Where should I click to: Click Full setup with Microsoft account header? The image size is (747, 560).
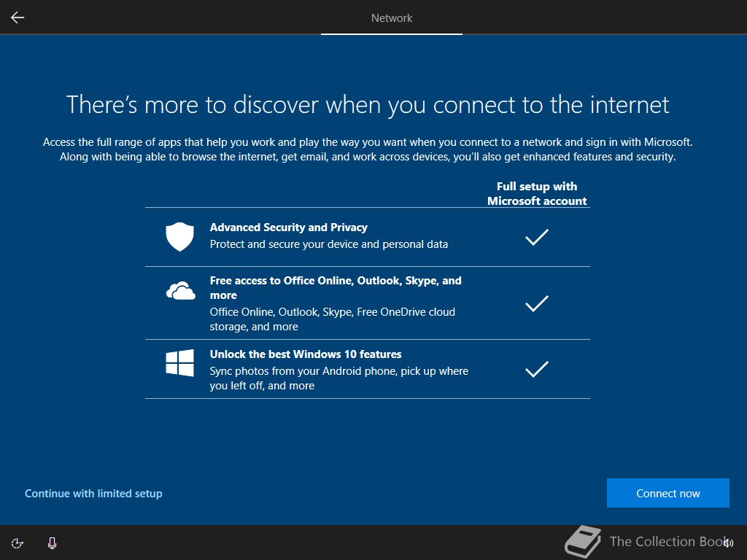pyautogui.click(x=537, y=193)
